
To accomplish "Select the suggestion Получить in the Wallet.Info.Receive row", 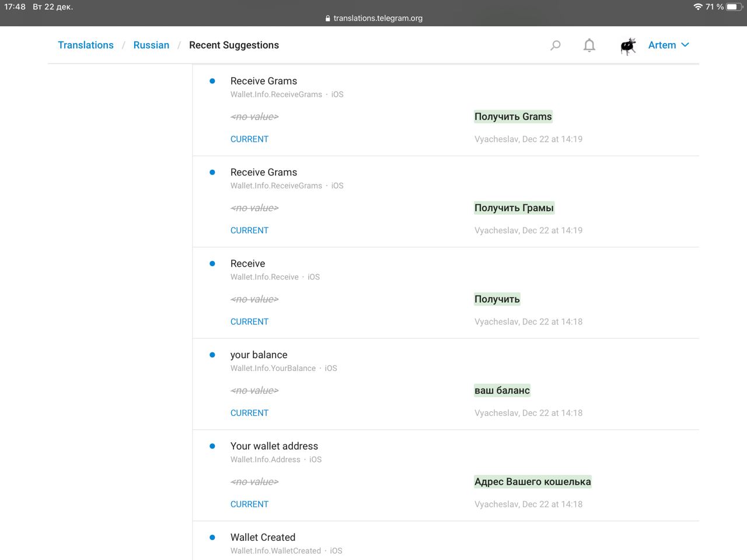I will tap(497, 299).
